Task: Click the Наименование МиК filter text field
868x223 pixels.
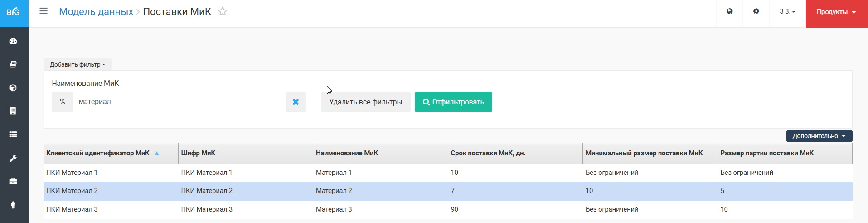Action: coord(179,102)
